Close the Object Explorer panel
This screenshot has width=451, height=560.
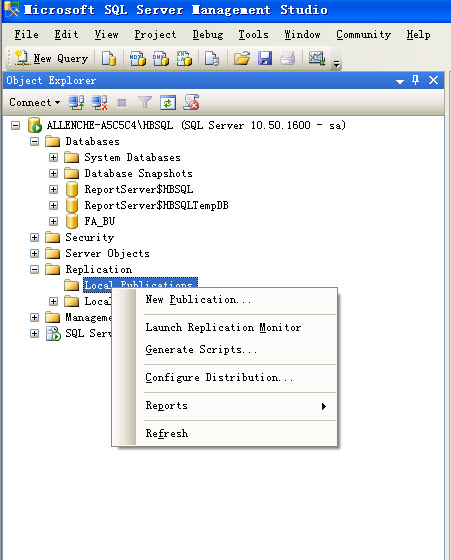[433, 80]
